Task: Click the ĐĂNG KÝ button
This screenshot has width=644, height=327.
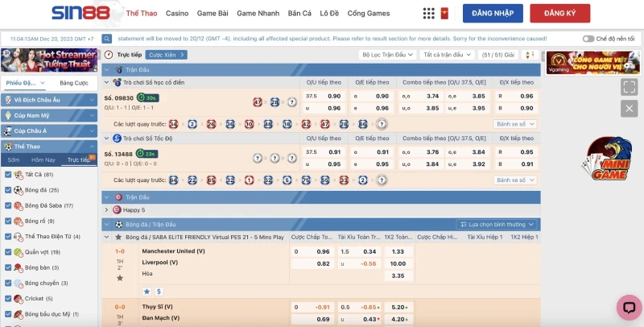Action: point(559,13)
